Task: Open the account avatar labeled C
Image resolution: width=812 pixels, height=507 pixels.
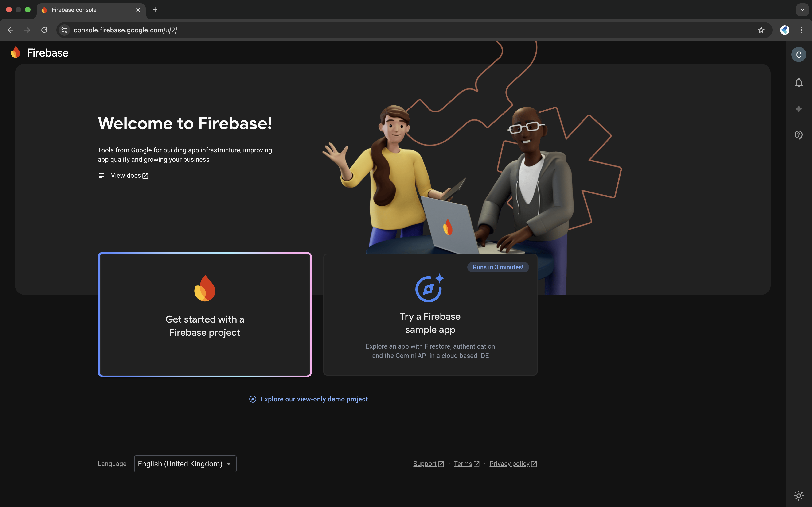Action: 799,55
